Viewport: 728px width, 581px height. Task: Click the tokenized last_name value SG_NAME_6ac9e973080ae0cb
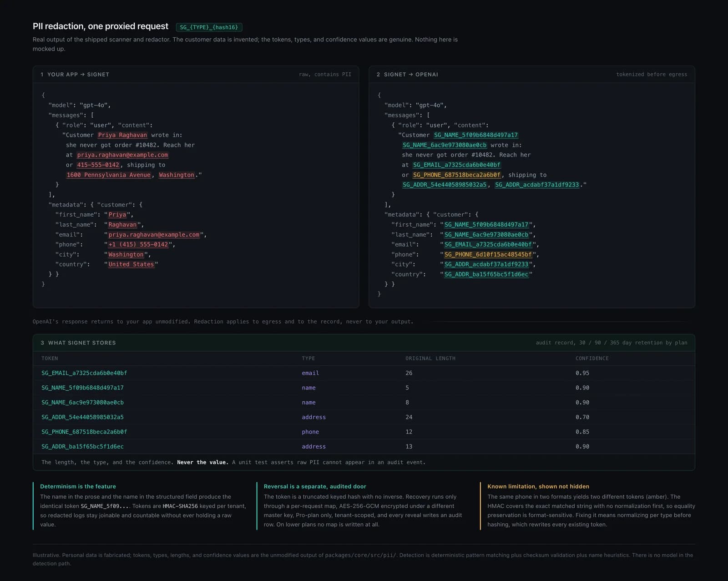(x=486, y=235)
